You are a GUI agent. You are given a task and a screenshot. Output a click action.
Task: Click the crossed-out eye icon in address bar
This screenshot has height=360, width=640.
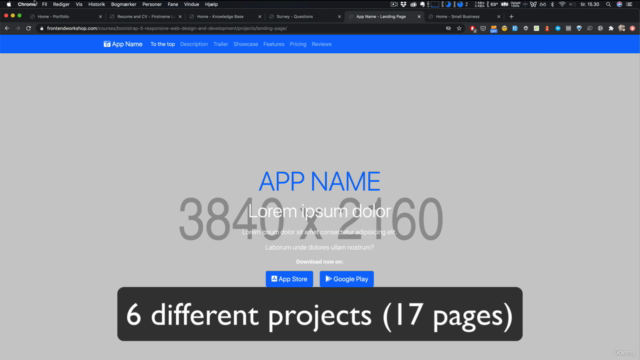pyautogui.click(x=448, y=28)
